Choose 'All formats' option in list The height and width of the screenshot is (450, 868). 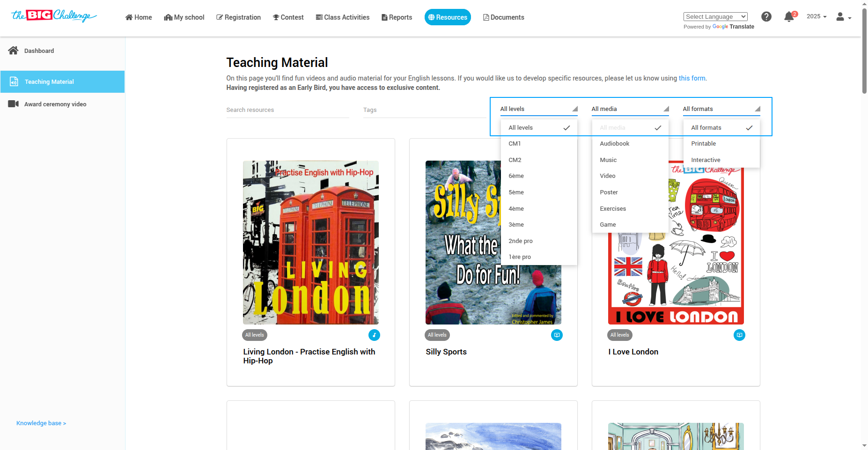coord(721,128)
